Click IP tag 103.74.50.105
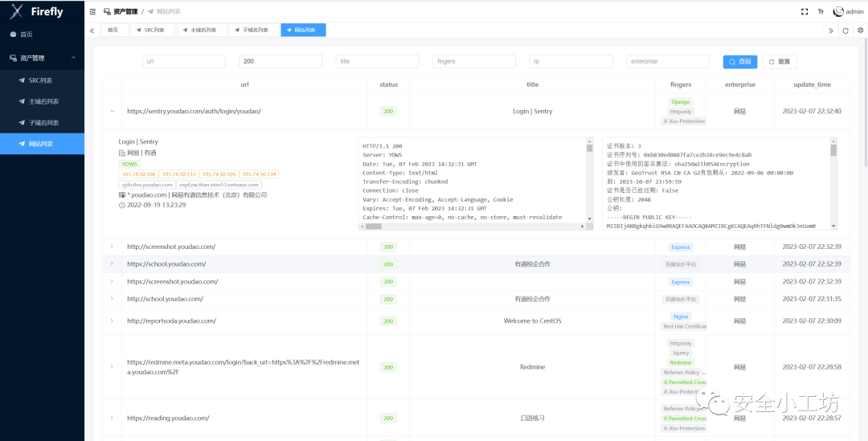The height and width of the screenshot is (441, 868). 219,174
